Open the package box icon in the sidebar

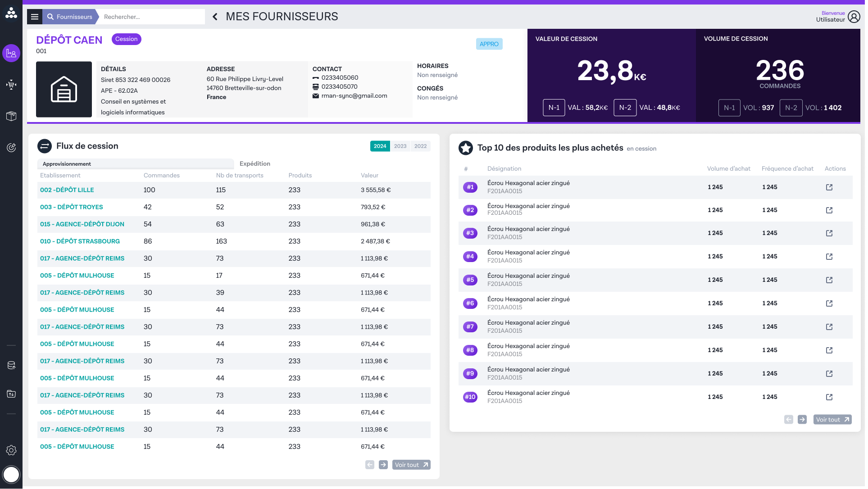11,116
